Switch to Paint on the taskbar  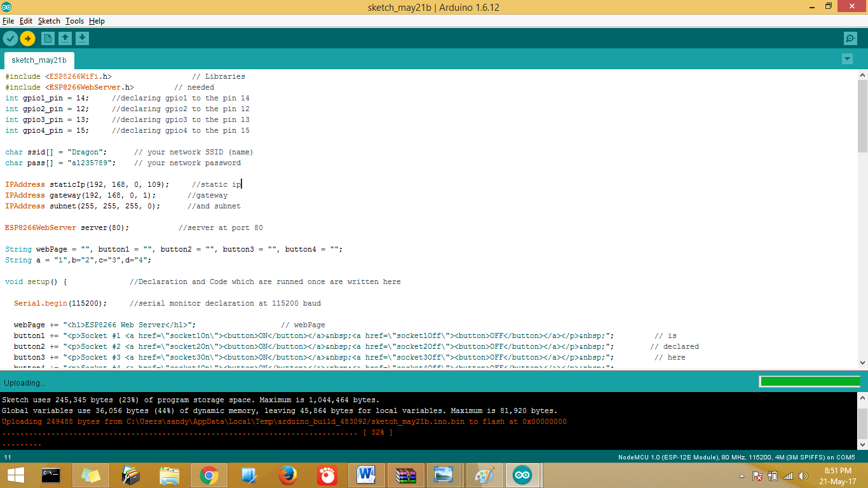tap(484, 475)
